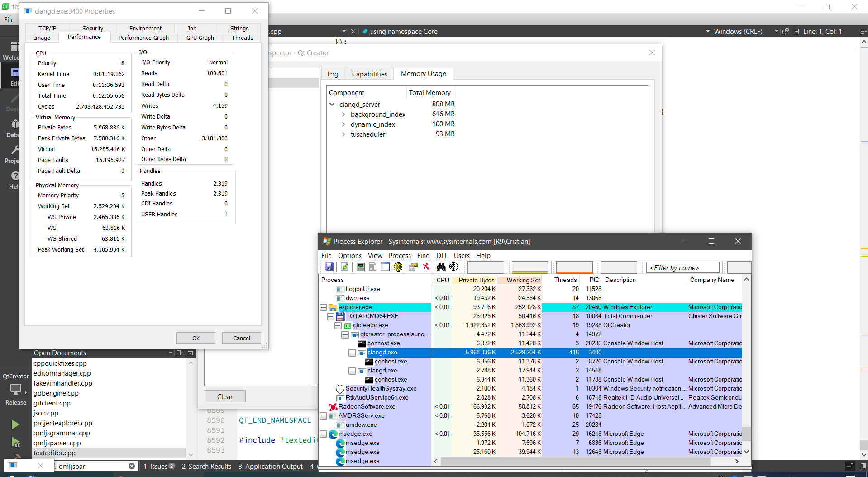Viewport: 868px width, 477px height.
Task: Open Options menu in Process Explorer
Action: tap(349, 256)
